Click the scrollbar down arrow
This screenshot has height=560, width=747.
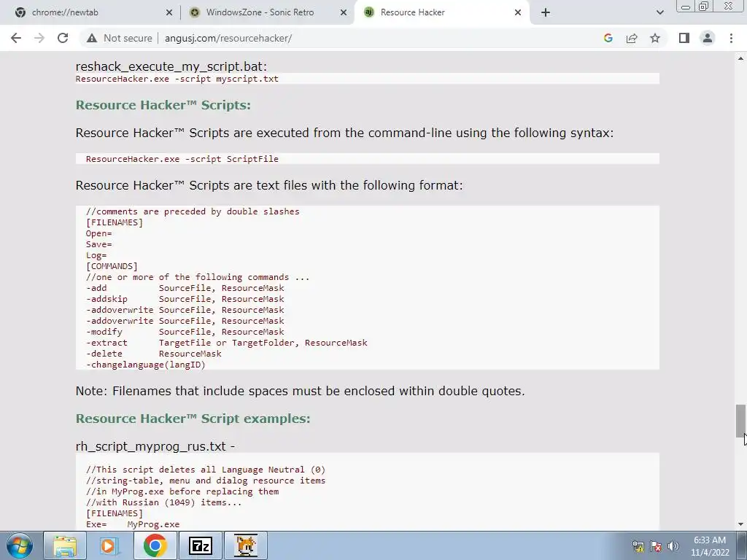(x=740, y=524)
